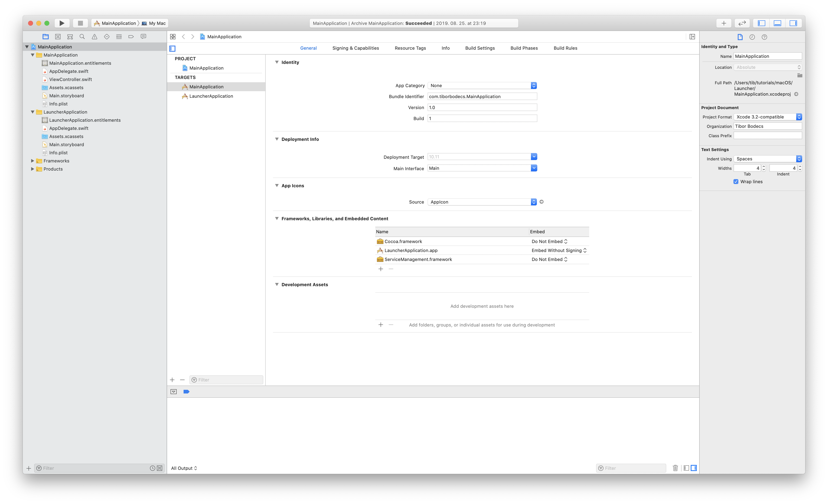Image resolution: width=828 pixels, height=504 pixels.
Task: Toggle Wrap lines checkbox
Action: [736, 182]
